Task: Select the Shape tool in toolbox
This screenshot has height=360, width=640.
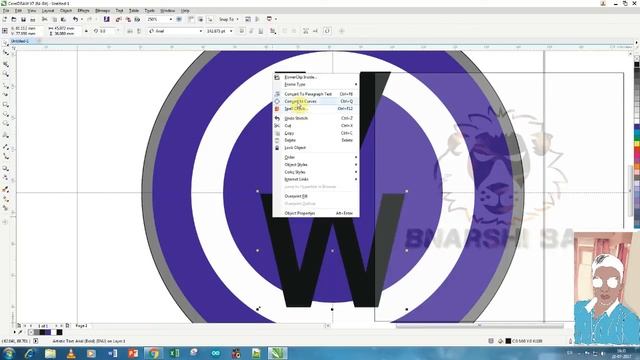Action: pos(6,53)
